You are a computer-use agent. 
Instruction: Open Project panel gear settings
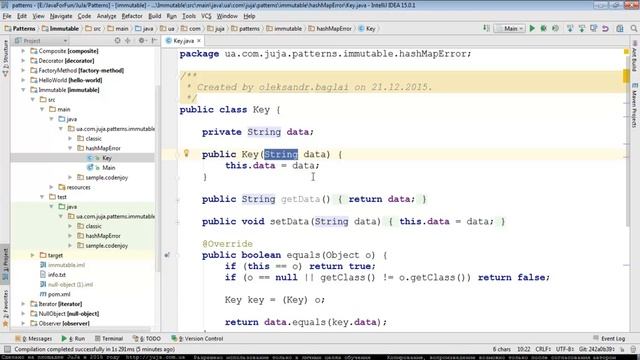(x=141, y=40)
